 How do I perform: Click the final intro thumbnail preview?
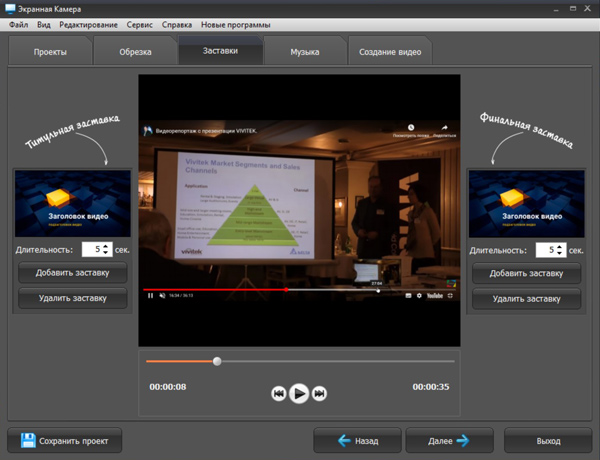coord(527,204)
